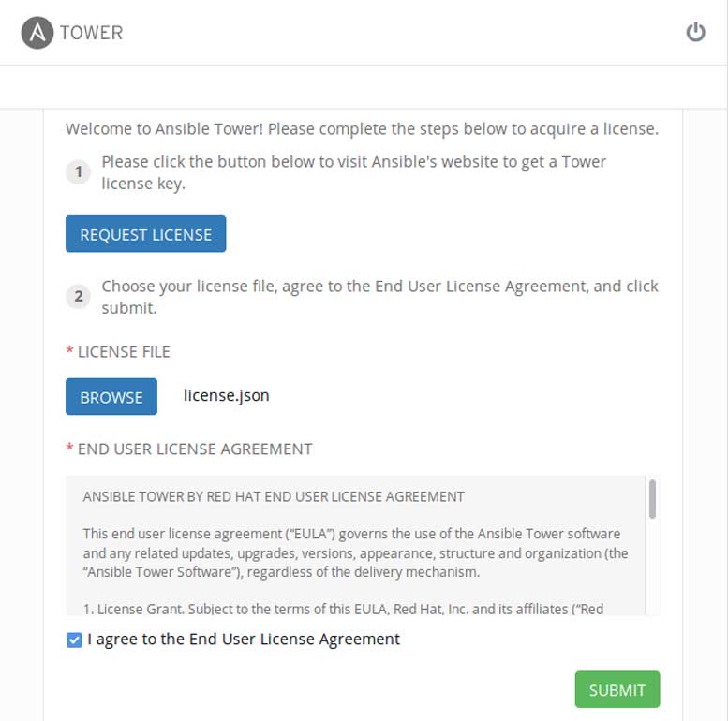Click "I agree to the End User License Agreement" label

(x=244, y=640)
